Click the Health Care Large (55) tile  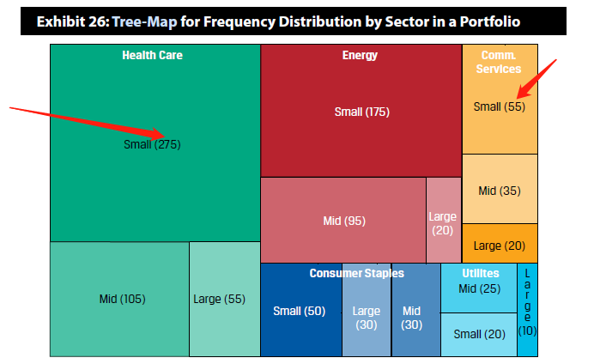pos(225,299)
